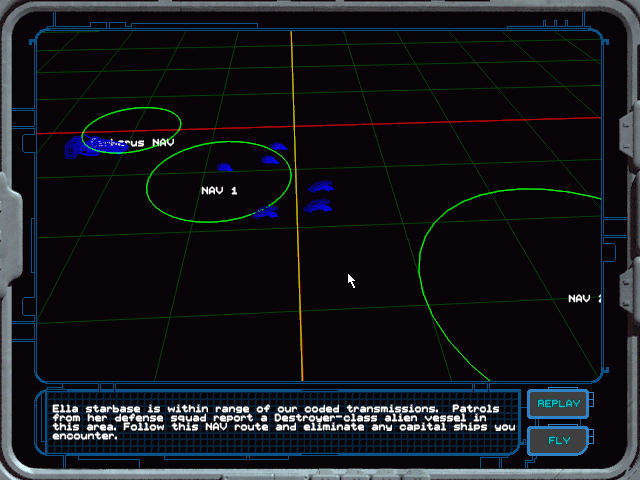Select the Cerberus carrier ship icon
The height and width of the screenshot is (480, 640).
78,148
